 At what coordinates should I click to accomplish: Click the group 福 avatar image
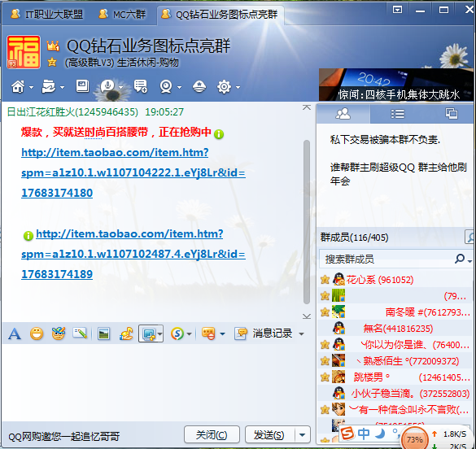pyautogui.click(x=24, y=52)
